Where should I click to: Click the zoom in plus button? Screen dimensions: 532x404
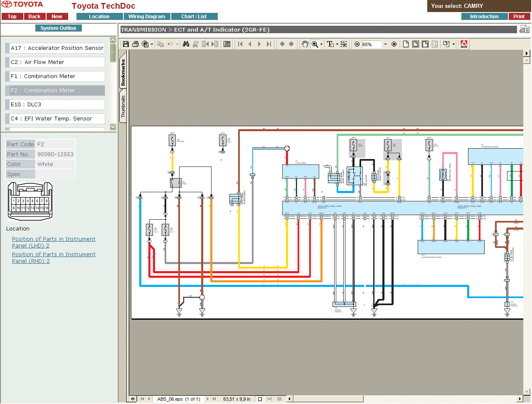(394, 44)
